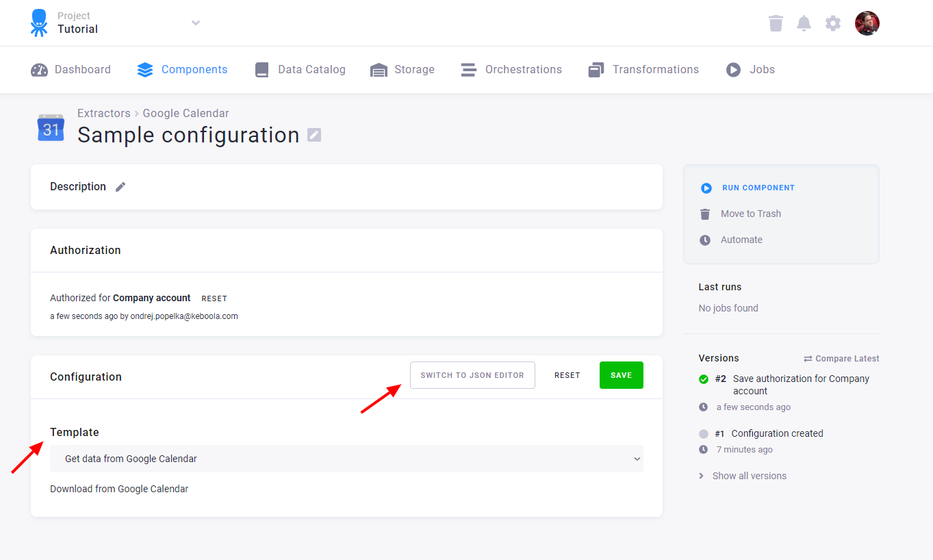
Task: Click the Jobs play icon
Action: (x=734, y=70)
